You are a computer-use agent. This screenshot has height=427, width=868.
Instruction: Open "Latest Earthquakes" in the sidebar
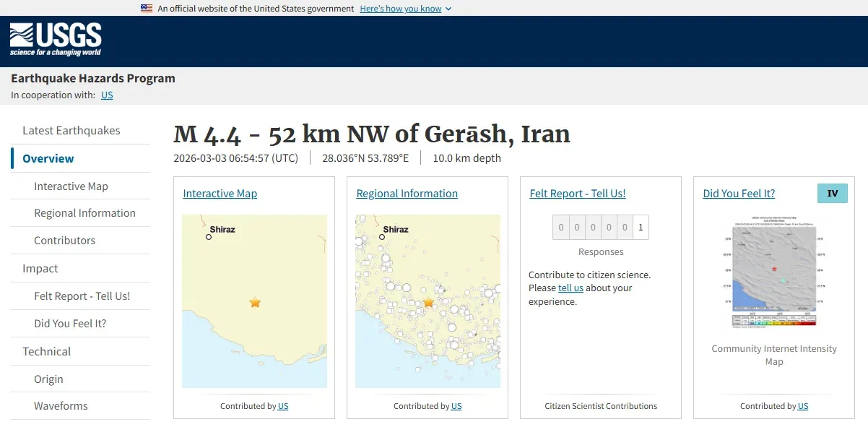tap(69, 130)
